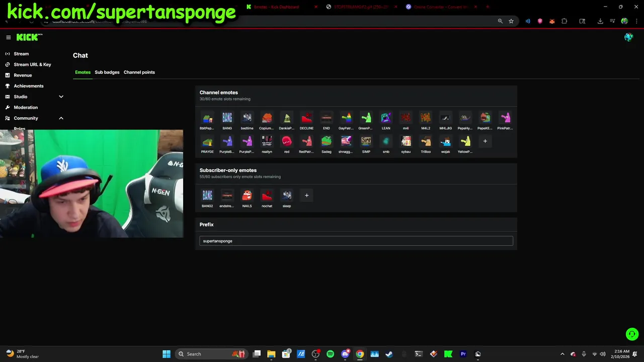The image size is (644, 362).
Task: Open the DankieP... emote
Action: click(287, 118)
